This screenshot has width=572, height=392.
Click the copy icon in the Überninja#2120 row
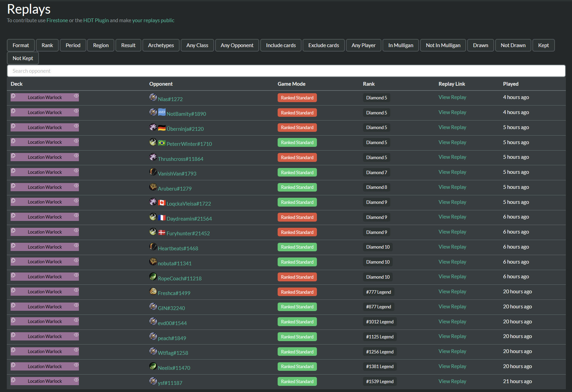pos(13,126)
